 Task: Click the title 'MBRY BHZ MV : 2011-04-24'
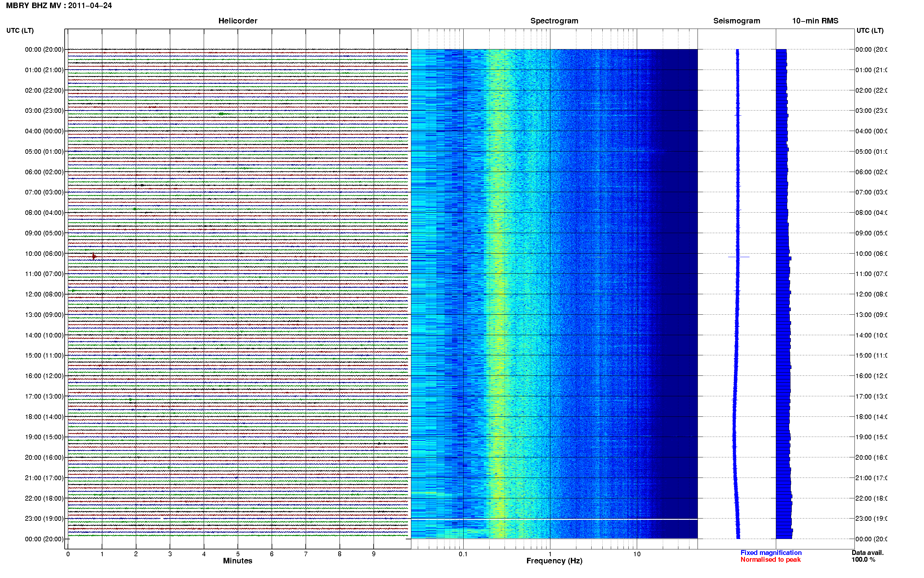(x=59, y=6)
